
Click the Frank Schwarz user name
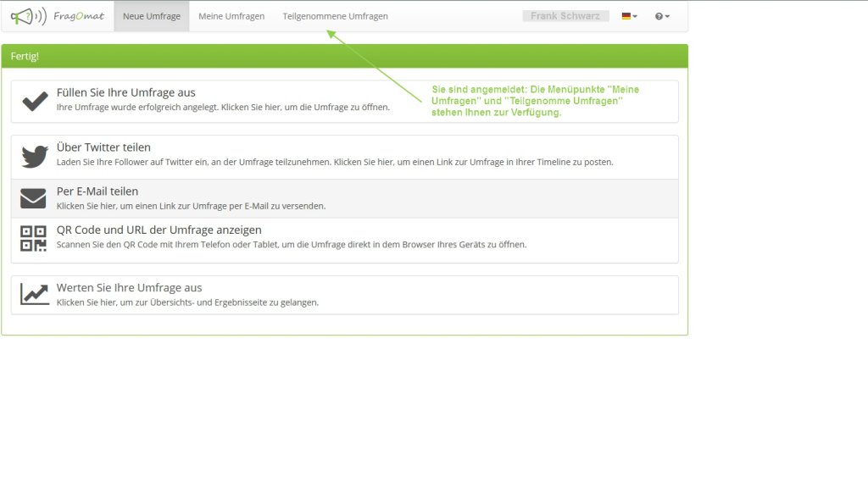(565, 16)
